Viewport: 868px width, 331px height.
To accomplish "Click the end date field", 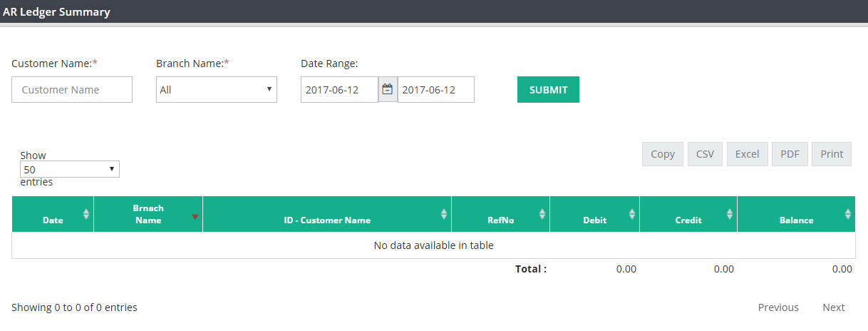I will pos(436,90).
